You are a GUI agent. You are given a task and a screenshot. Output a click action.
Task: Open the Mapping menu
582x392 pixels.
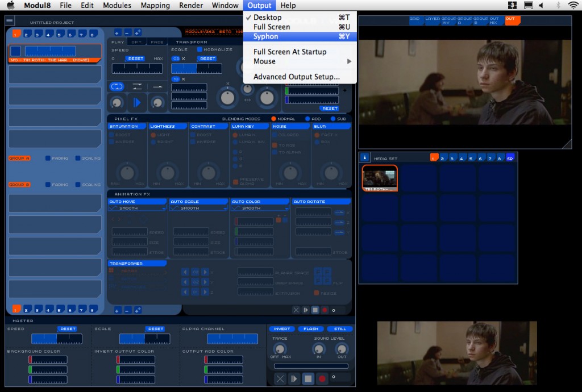[155, 5]
